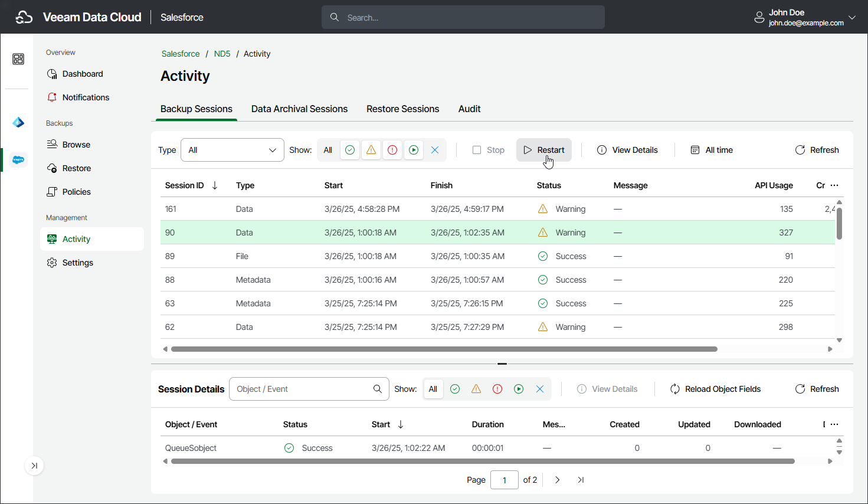The image size is (868, 504).
Task: Open the Restore sidebar item
Action: click(92, 168)
